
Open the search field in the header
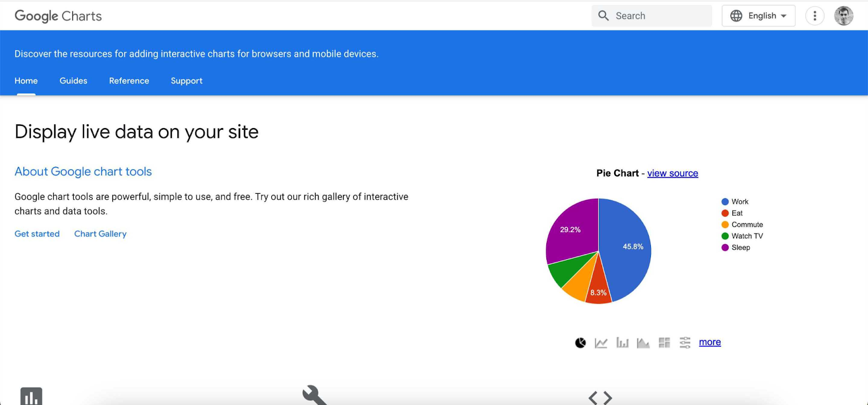[x=651, y=15]
